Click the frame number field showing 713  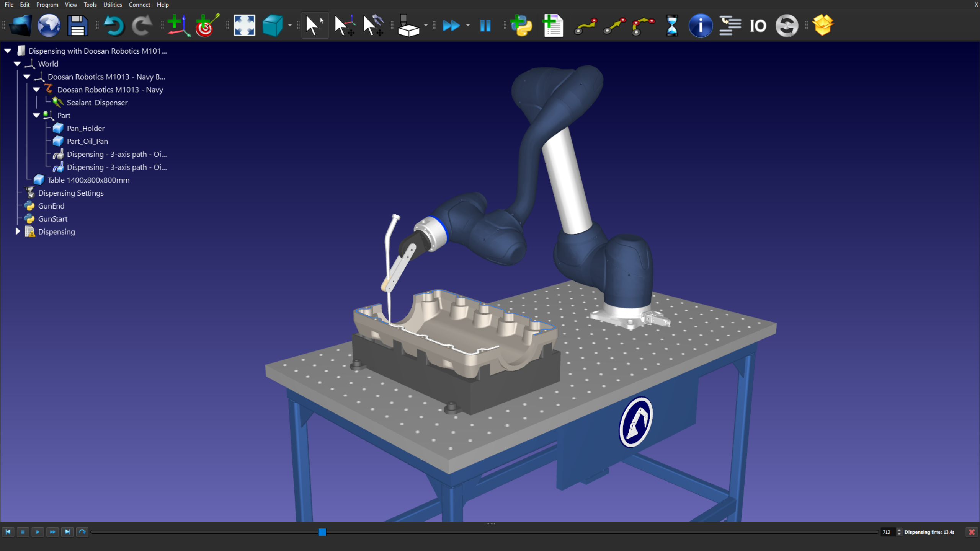point(887,532)
